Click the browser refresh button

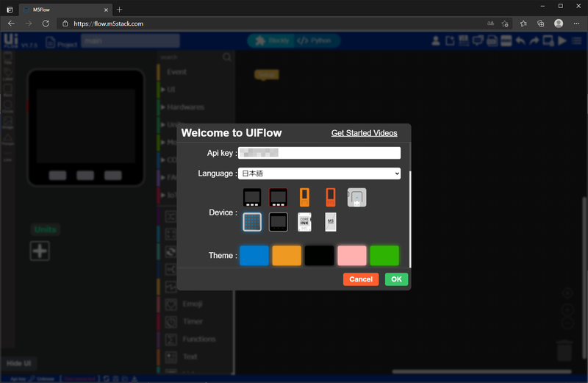coord(46,24)
